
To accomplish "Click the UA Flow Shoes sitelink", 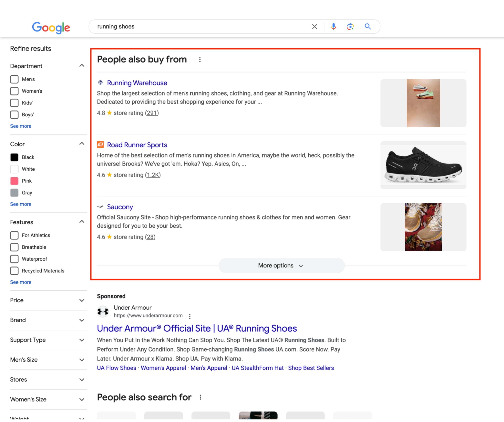I will tap(116, 368).
